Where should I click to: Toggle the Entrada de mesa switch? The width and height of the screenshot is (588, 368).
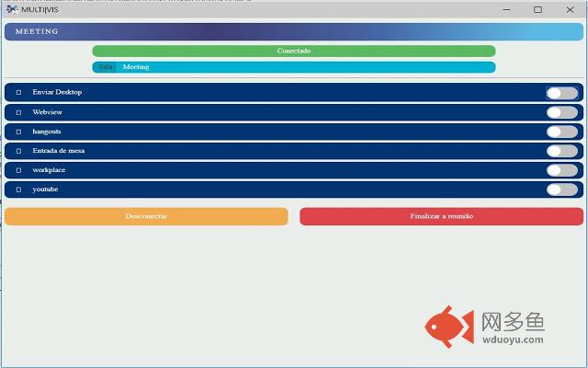pos(561,151)
